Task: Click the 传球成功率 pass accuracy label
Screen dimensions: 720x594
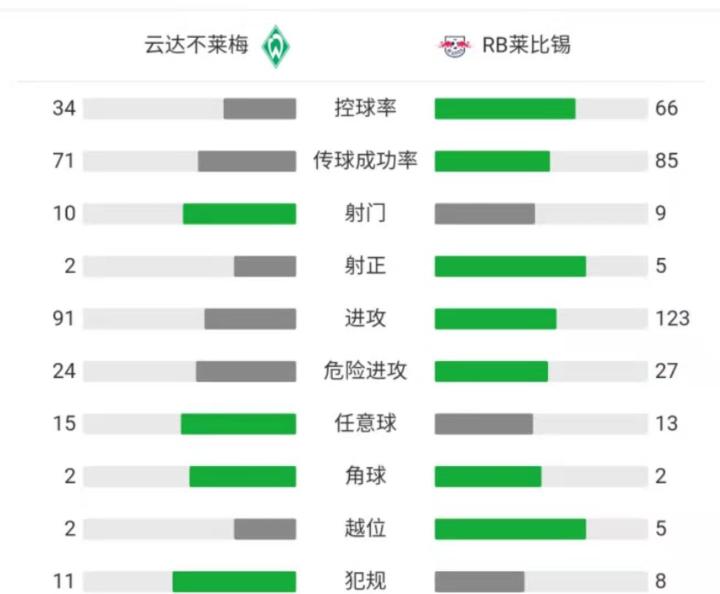Action: [365, 161]
